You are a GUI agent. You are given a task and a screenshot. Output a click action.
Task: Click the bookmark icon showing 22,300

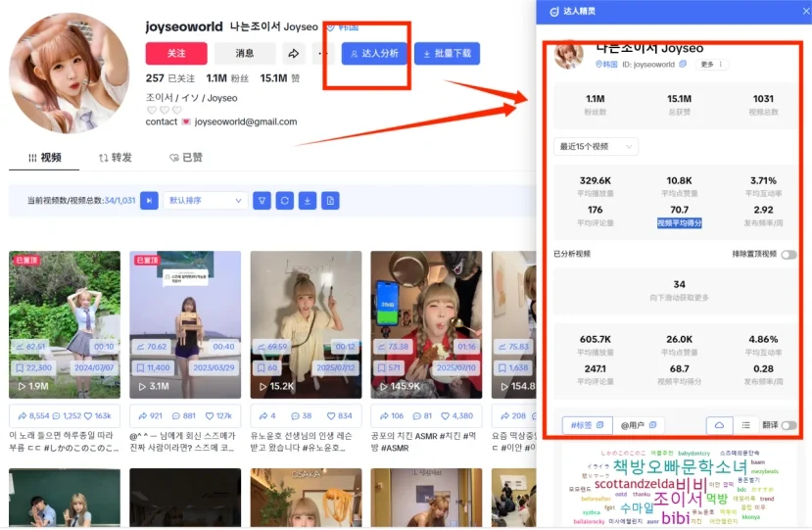[x=20, y=367]
